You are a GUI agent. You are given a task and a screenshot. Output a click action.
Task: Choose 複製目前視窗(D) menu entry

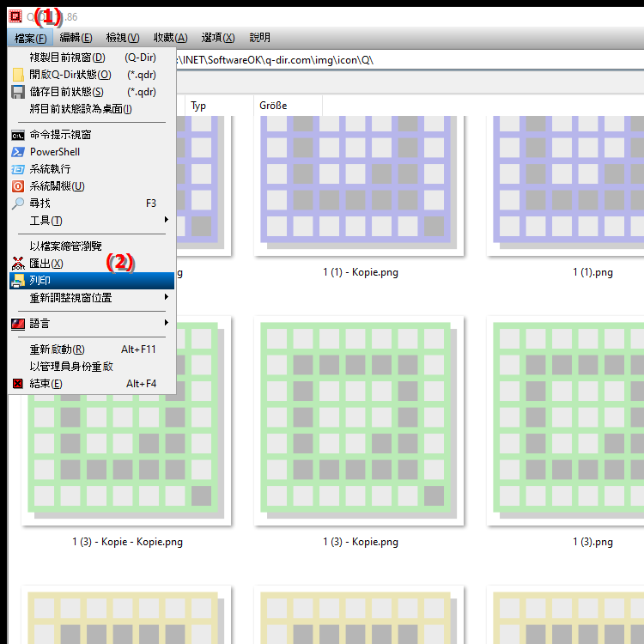click(x=93, y=58)
